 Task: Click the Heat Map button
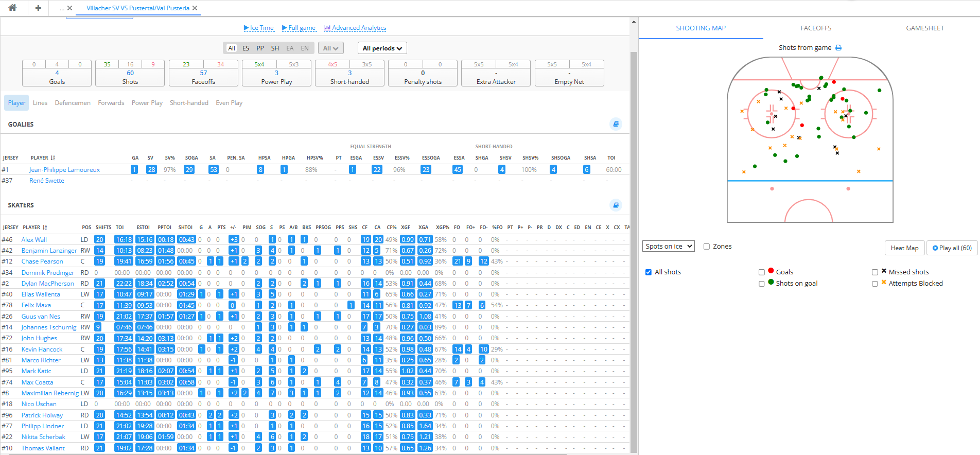click(x=904, y=248)
